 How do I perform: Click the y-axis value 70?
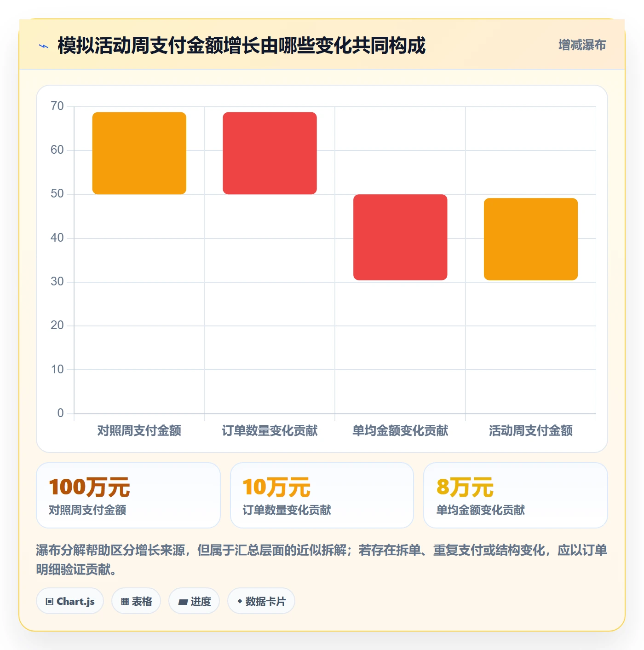click(57, 106)
